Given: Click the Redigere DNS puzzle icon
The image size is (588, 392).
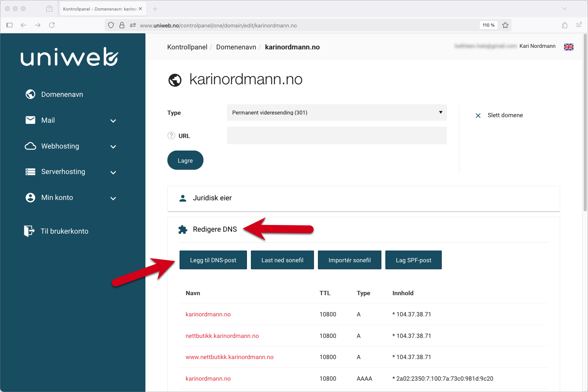Looking at the screenshot, I should coord(183,230).
